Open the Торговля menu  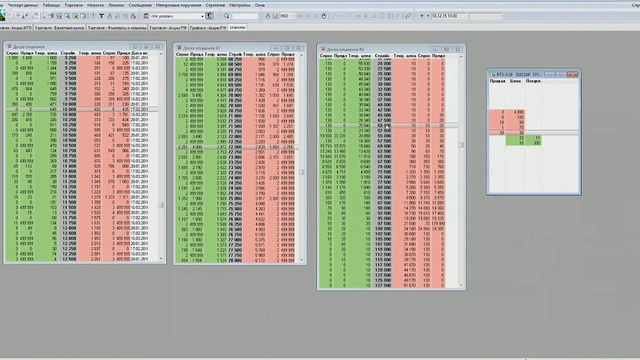(x=73, y=5)
